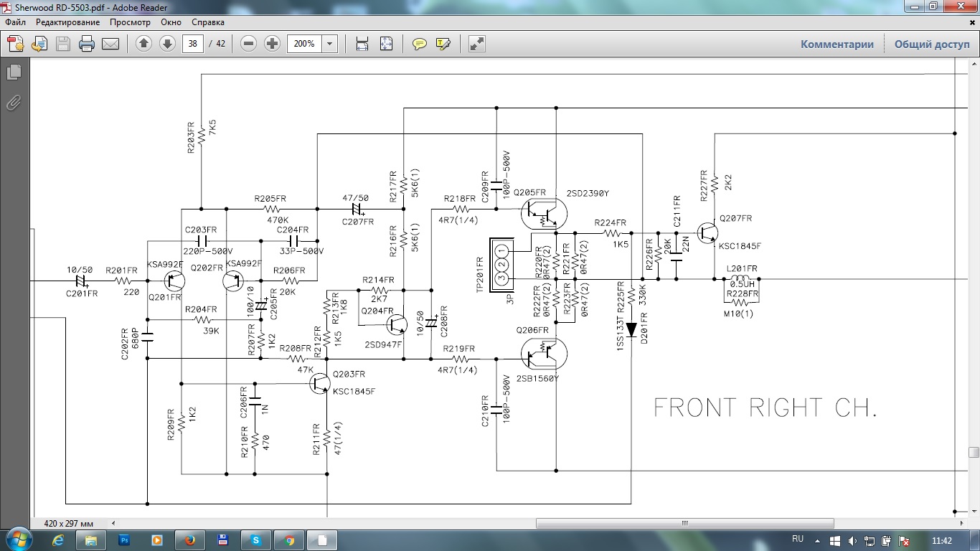This screenshot has width=980, height=551.
Task: Open the Комментарии pane
Action: click(x=837, y=44)
